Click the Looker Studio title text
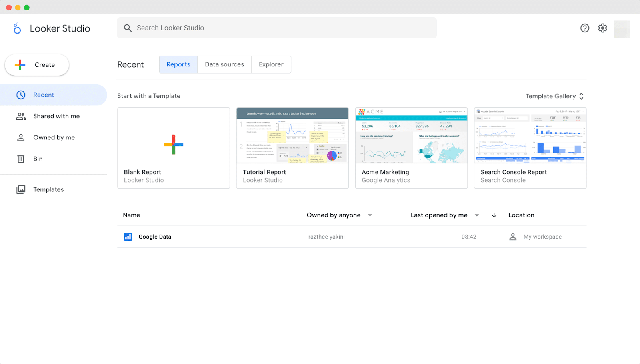The height and width of the screenshot is (364, 640). tap(60, 28)
